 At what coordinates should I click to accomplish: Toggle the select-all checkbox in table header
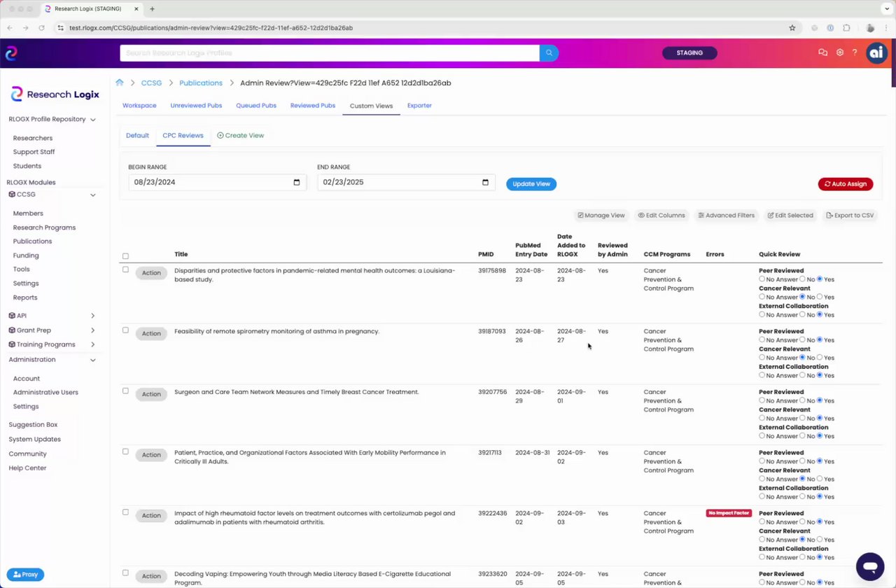pyautogui.click(x=126, y=256)
